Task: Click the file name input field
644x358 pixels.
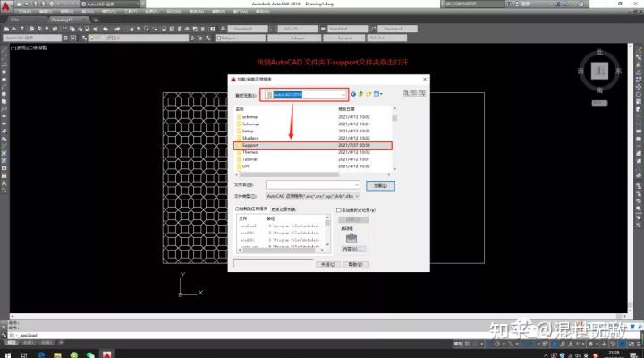Action: (x=309, y=184)
